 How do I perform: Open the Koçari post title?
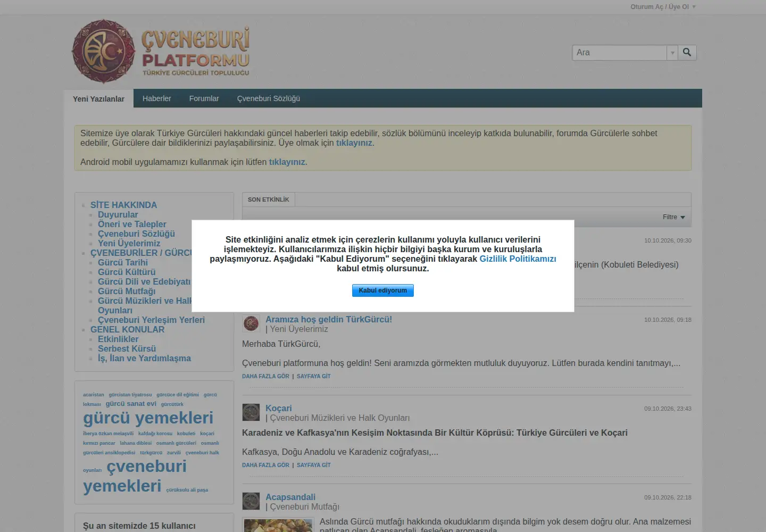279,408
